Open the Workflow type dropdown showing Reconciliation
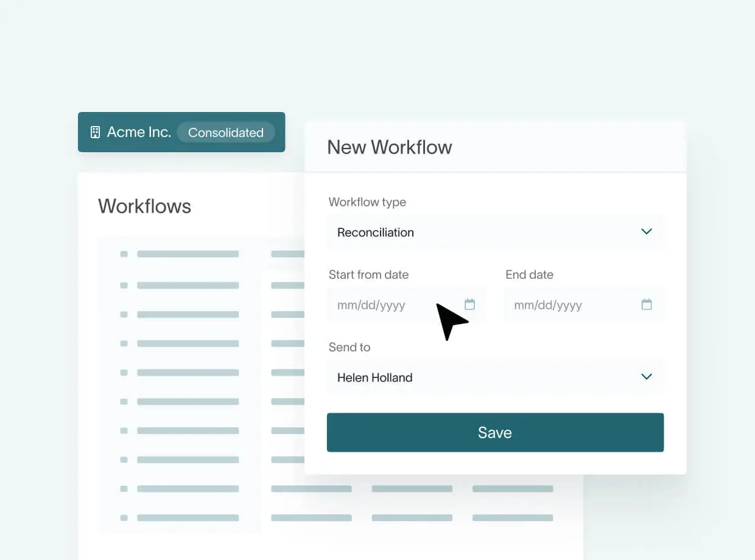This screenshot has width=755, height=560. (x=495, y=232)
